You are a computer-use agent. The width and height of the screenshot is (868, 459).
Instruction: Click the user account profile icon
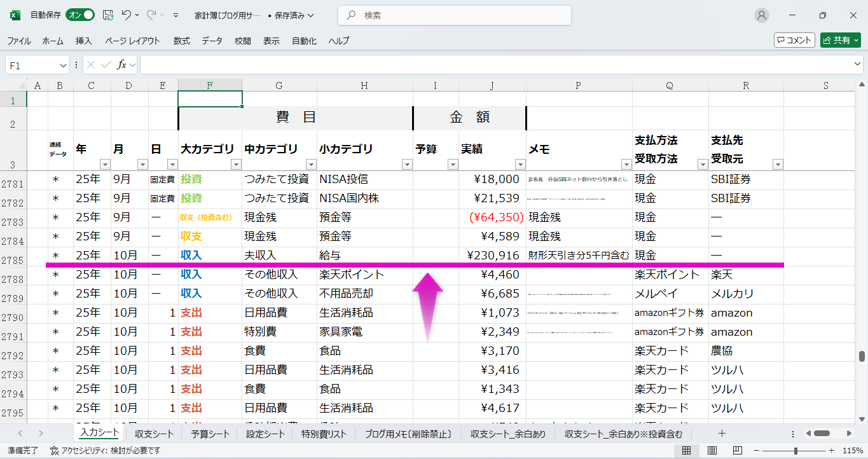point(761,15)
